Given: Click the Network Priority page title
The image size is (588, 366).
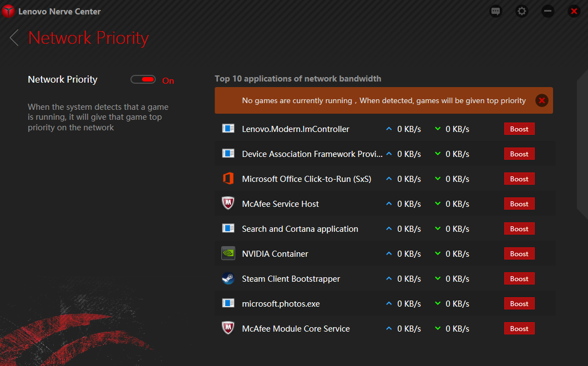Looking at the screenshot, I should click(x=89, y=38).
